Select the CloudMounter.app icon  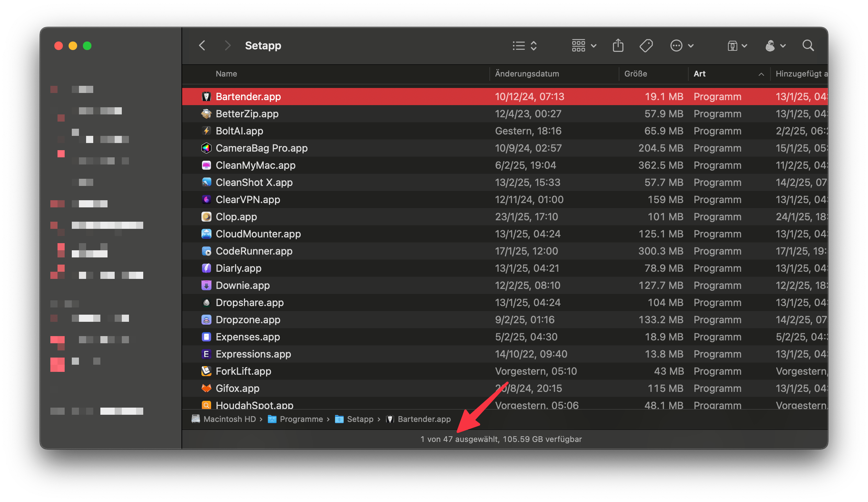tap(206, 234)
